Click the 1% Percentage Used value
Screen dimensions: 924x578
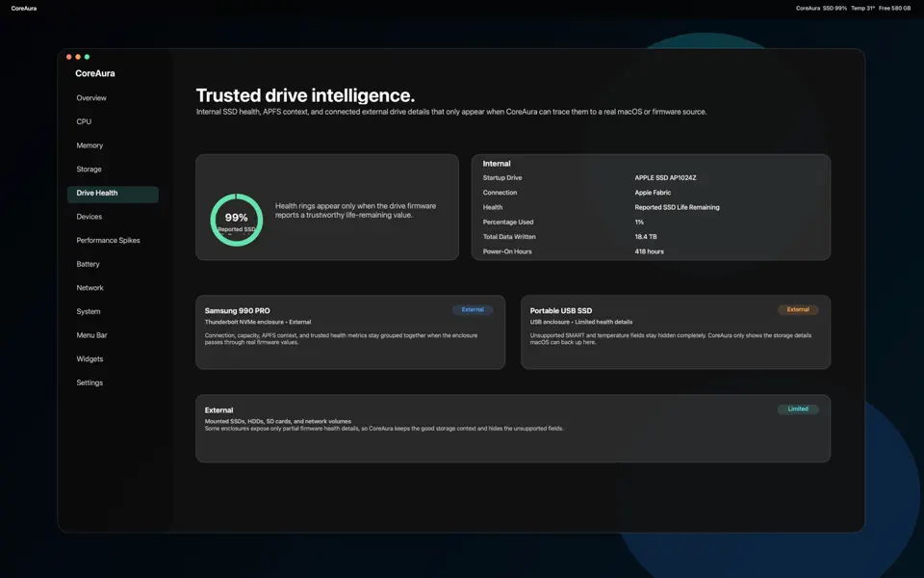pos(639,222)
